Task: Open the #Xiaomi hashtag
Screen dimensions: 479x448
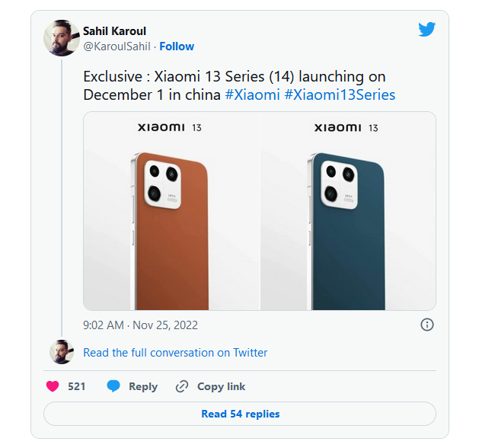Action: point(252,94)
